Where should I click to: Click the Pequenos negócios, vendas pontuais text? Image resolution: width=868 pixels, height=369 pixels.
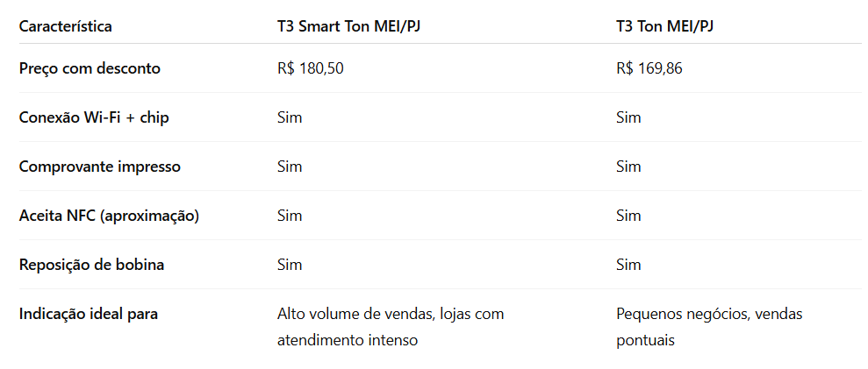(710, 326)
